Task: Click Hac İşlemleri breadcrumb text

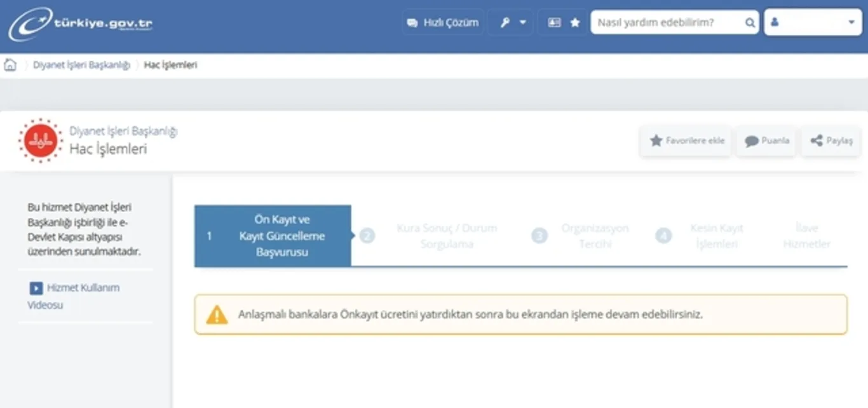Action: coord(170,65)
